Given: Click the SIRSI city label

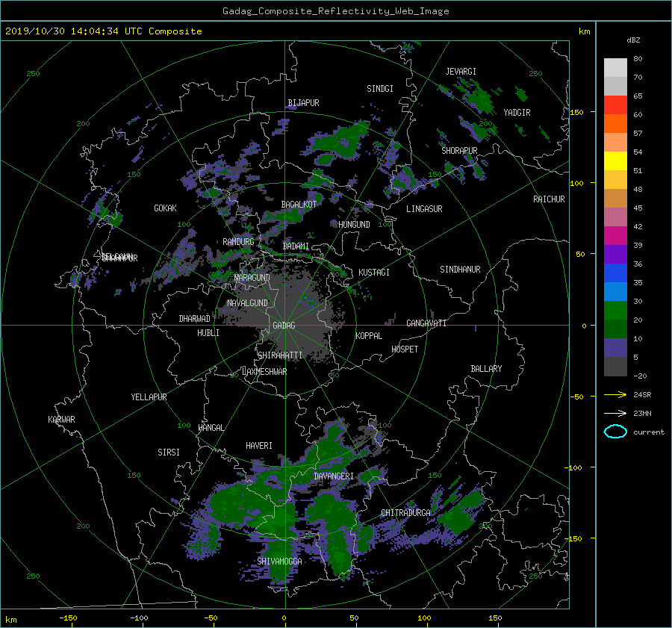Looking at the screenshot, I should [x=169, y=453].
